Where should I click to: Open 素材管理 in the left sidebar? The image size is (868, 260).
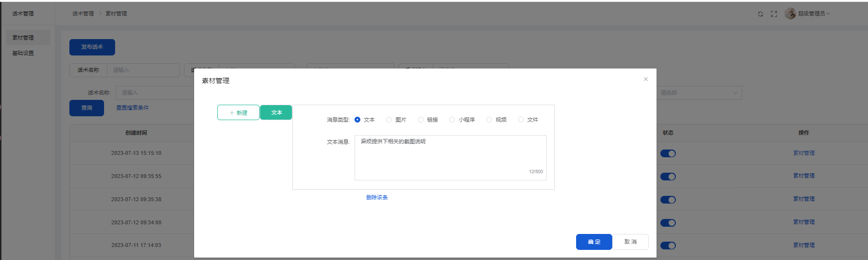coord(23,38)
